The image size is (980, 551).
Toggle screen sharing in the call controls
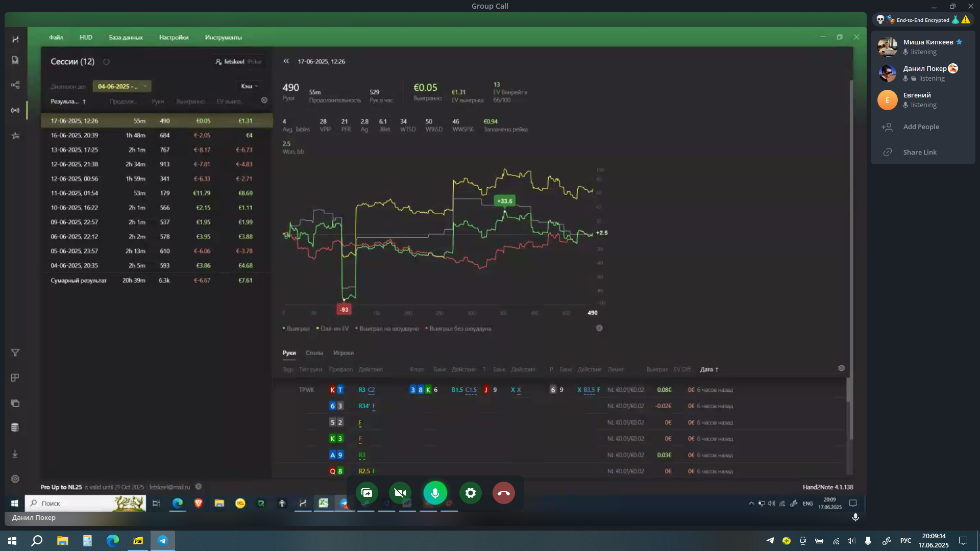pos(367,493)
